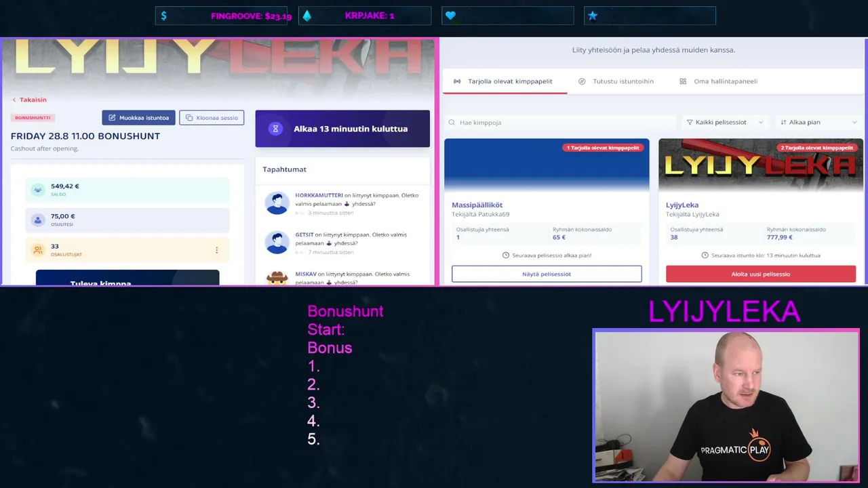Click the osuutesi icon beside 75,00 €

(x=38, y=220)
